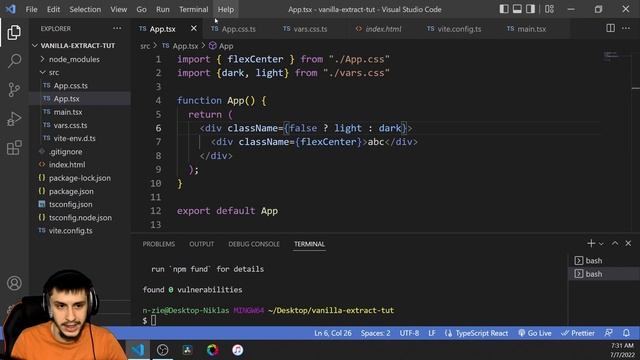Screen dimensions: 640x360
Task: Open Explorer views and more actions ellipsis
Action: point(117,28)
